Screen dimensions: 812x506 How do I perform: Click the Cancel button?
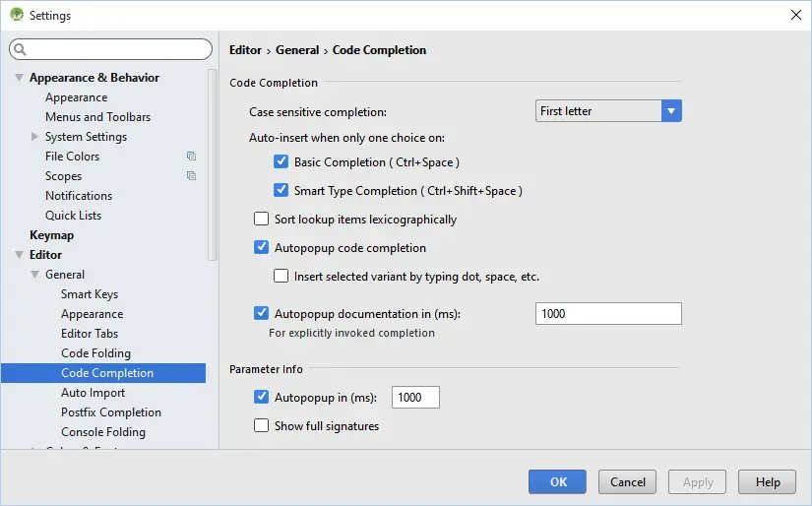click(627, 482)
